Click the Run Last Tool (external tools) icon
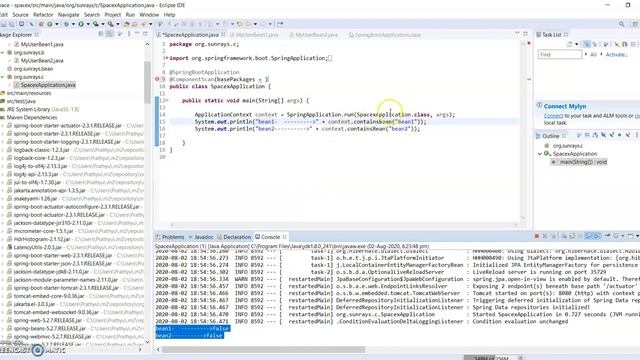This screenshot has height=360, width=640. pyautogui.click(x=110, y=24)
